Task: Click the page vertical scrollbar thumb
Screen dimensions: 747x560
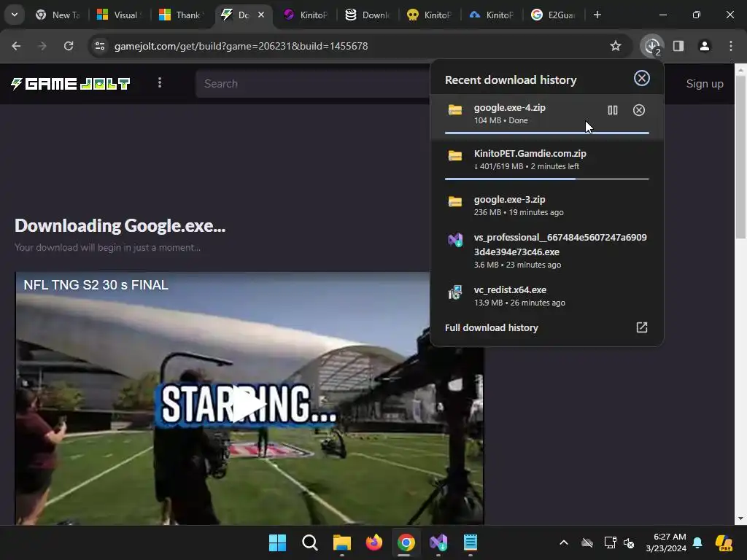Action: pos(740,156)
